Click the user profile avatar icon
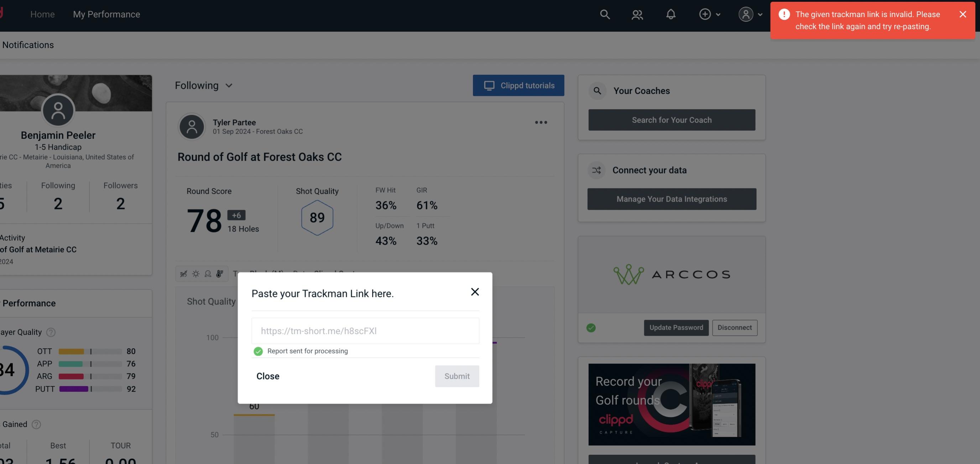This screenshot has height=464, width=980. 746,13
